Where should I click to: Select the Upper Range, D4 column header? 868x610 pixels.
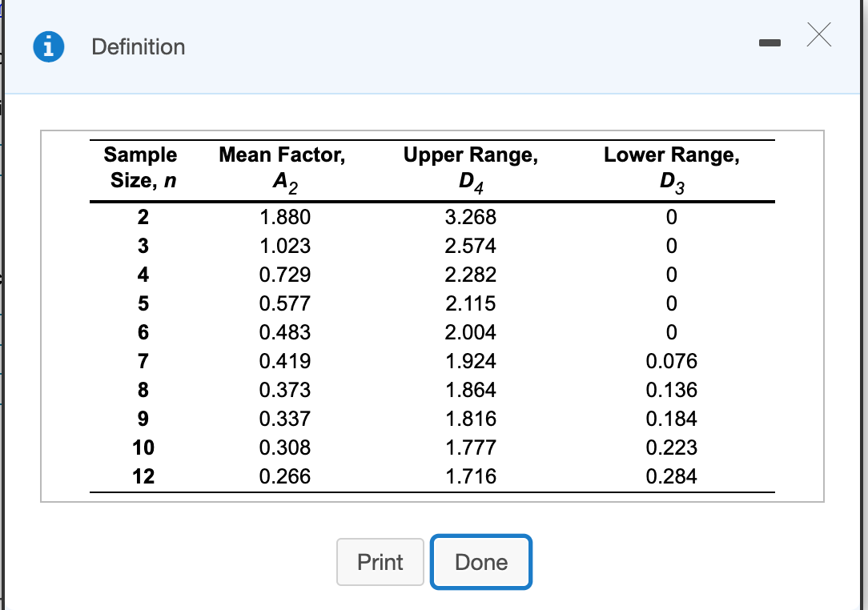(x=471, y=167)
